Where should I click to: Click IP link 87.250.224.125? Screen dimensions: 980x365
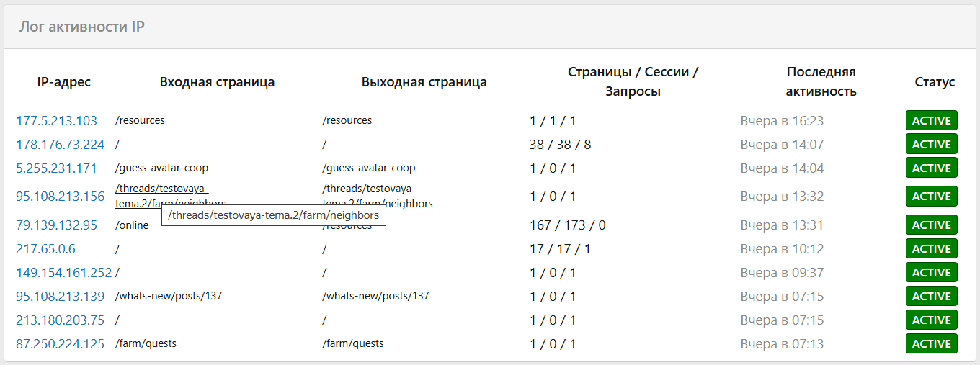[x=60, y=344]
